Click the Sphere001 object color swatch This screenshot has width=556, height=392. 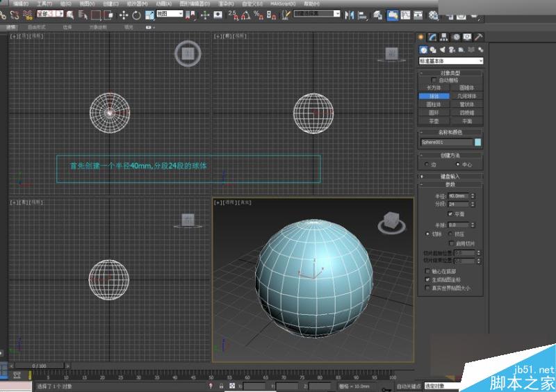477,142
